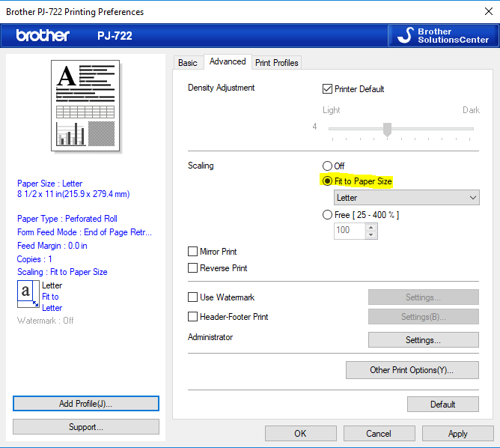Click the '8 1/2 x 11 in' dimensions text

73,194
